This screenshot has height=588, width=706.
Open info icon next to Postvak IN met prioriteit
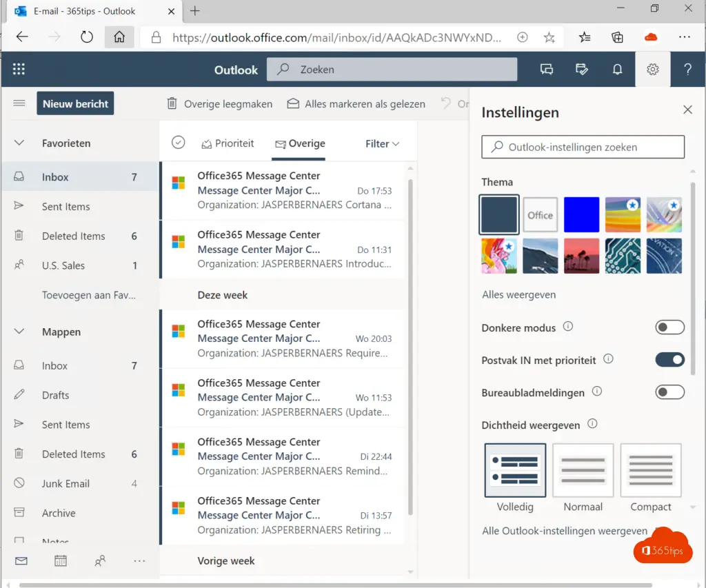pyautogui.click(x=608, y=359)
